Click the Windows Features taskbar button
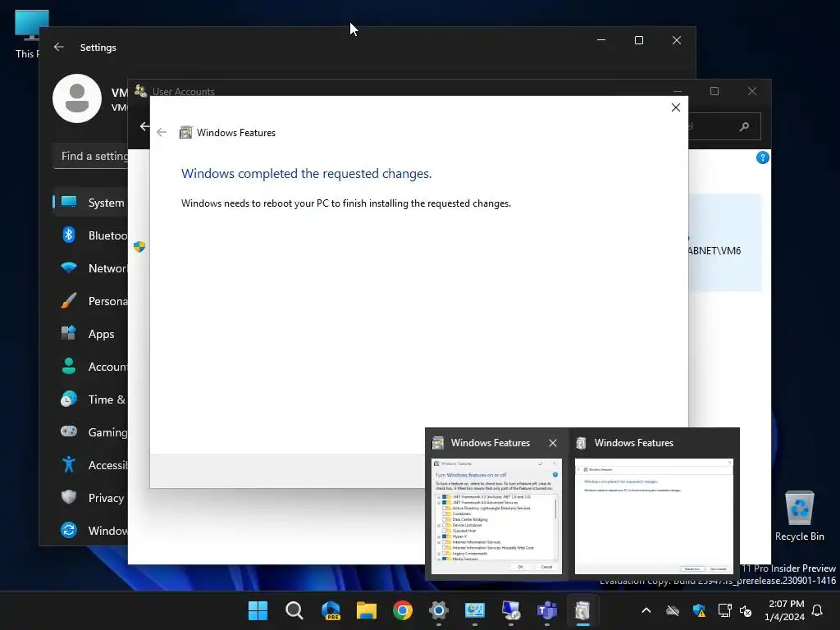The image size is (840, 630). (583, 610)
